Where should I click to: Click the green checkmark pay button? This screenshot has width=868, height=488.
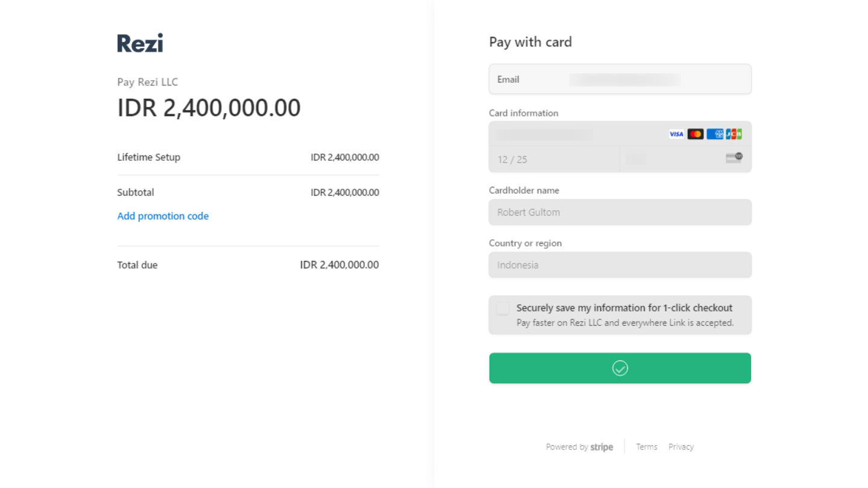coord(620,368)
